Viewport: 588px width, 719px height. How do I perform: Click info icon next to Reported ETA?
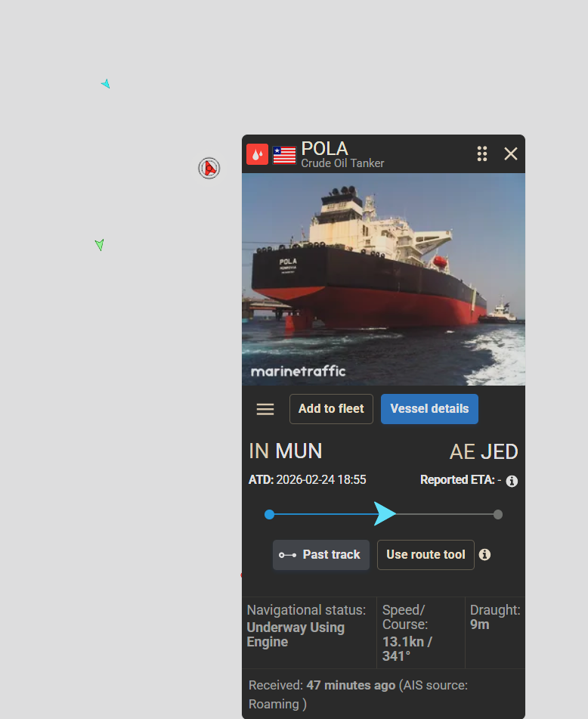pos(512,481)
